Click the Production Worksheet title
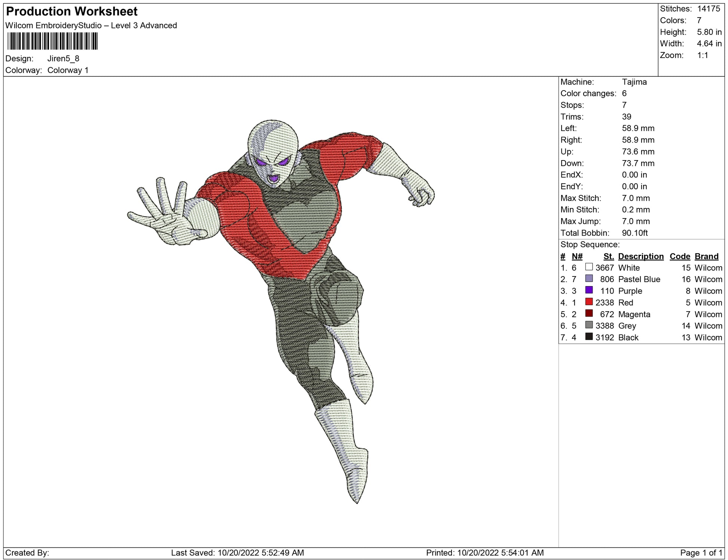This screenshot has width=728, height=560. click(72, 12)
